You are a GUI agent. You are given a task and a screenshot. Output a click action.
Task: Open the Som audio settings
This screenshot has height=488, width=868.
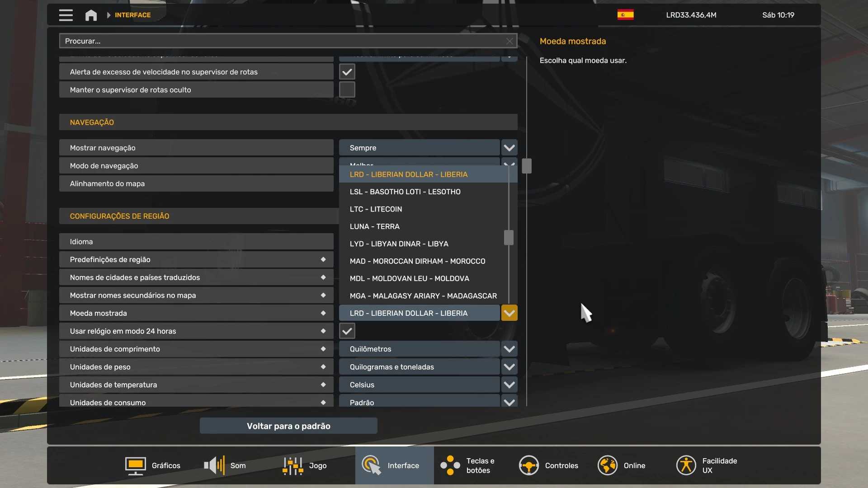click(x=225, y=465)
